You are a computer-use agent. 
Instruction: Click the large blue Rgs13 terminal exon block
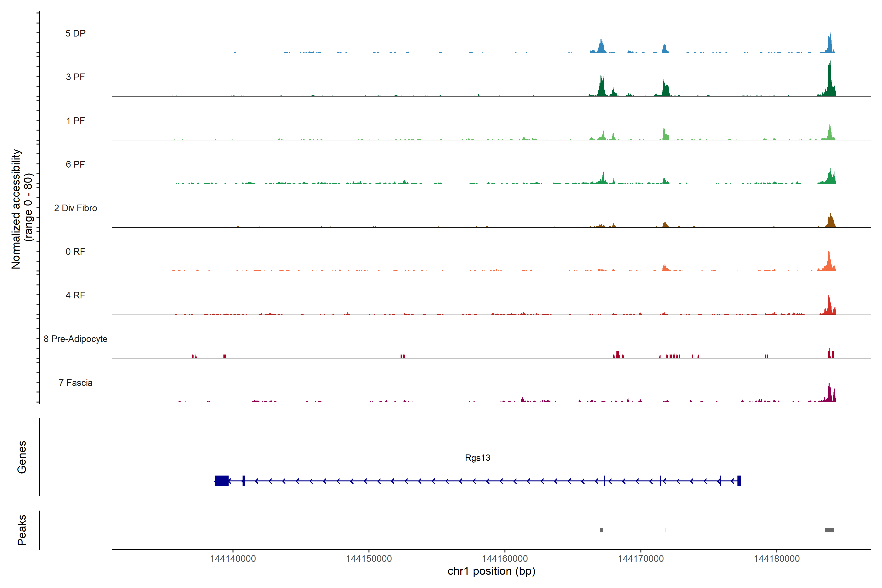pos(221,481)
